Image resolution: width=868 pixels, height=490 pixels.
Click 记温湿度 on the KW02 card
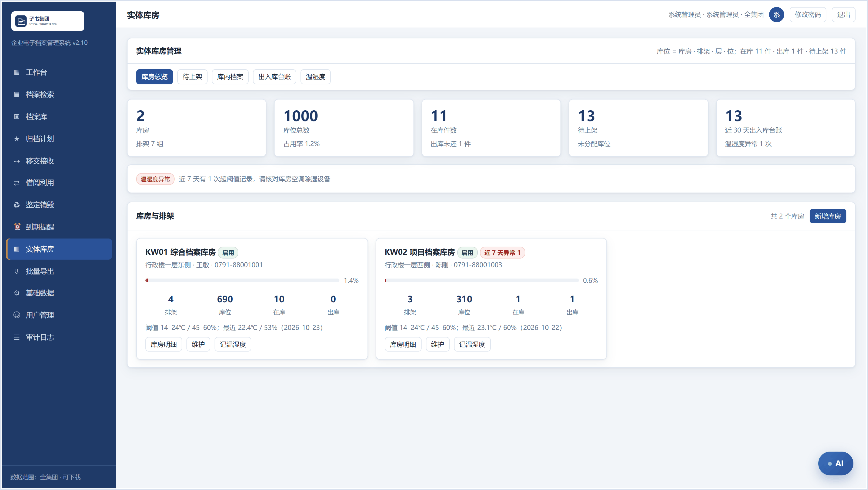[472, 344]
